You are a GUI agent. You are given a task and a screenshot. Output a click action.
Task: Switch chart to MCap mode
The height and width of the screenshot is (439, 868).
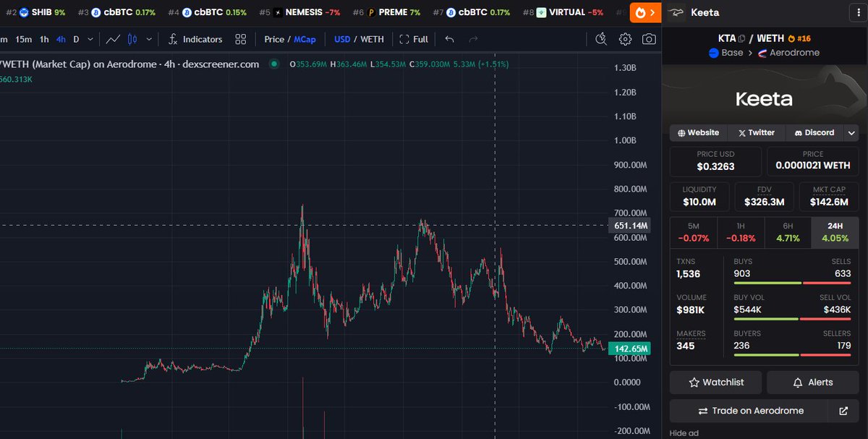(305, 39)
